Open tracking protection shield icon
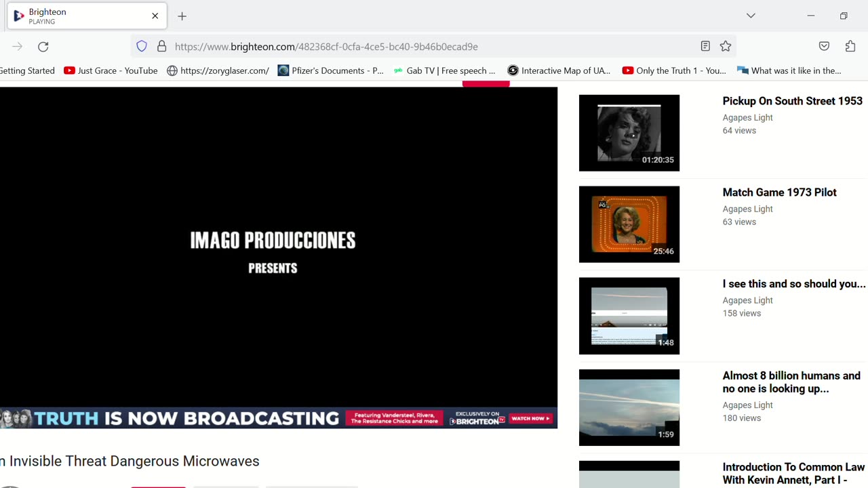Viewport: 868px width, 488px height. coord(142,46)
